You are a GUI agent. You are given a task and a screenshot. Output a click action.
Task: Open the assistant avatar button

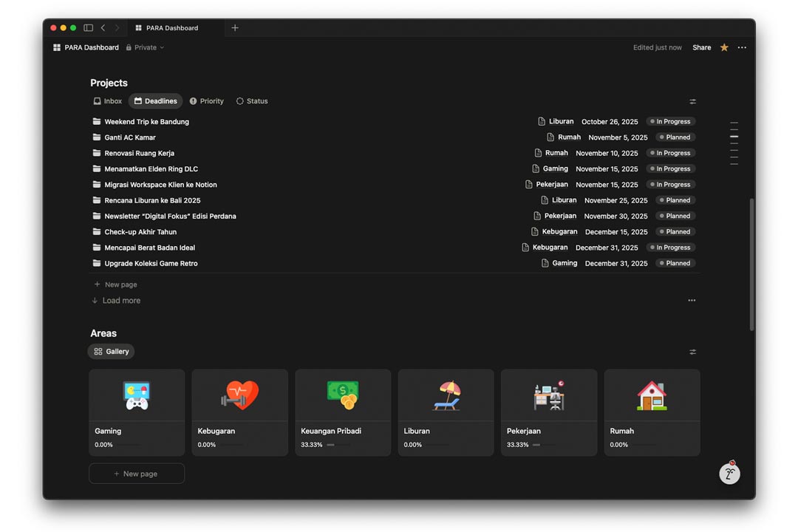[729, 474]
